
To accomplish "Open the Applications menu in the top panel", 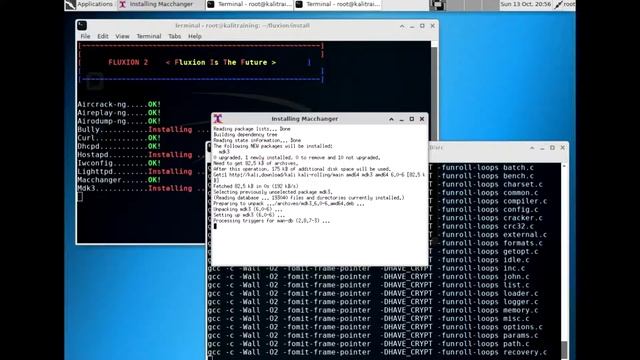I will pos(89,4).
